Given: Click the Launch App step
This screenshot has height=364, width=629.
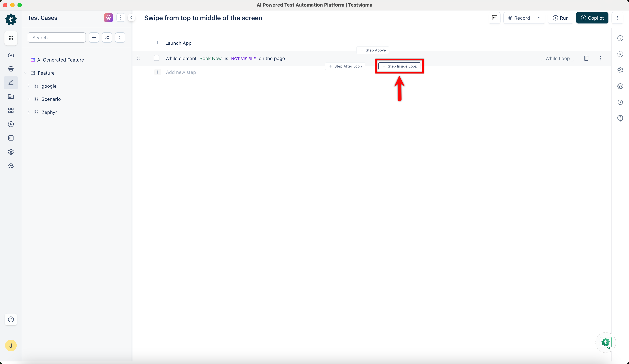Looking at the screenshot, I should tap(178, 43).
